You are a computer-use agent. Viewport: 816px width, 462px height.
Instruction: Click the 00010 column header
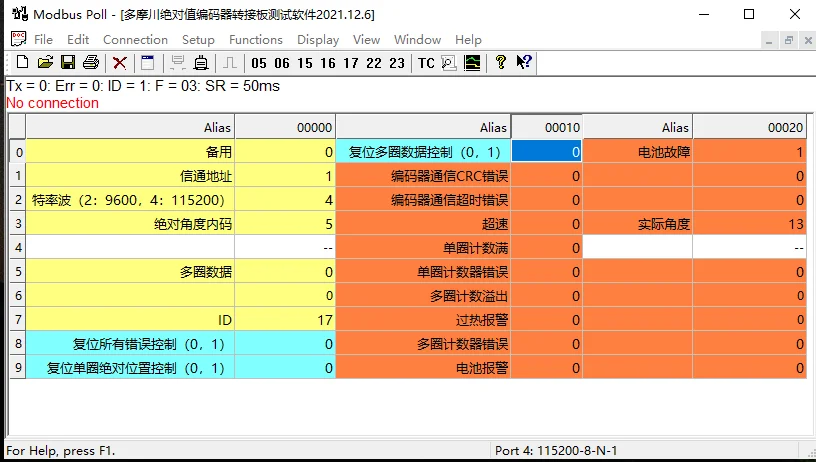pyautogui.click(x=546, y=127)
